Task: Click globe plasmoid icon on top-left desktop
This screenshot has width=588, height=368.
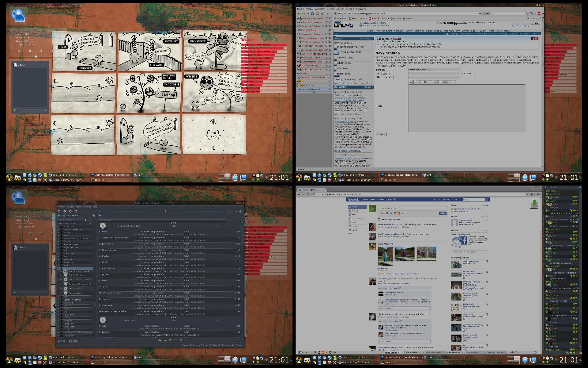Action: [18, 15]
